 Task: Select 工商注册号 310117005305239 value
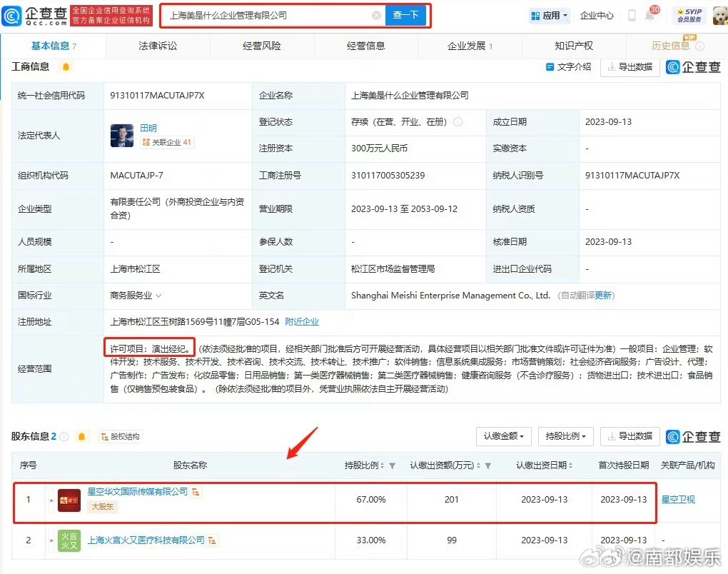(x=388, y=176)
